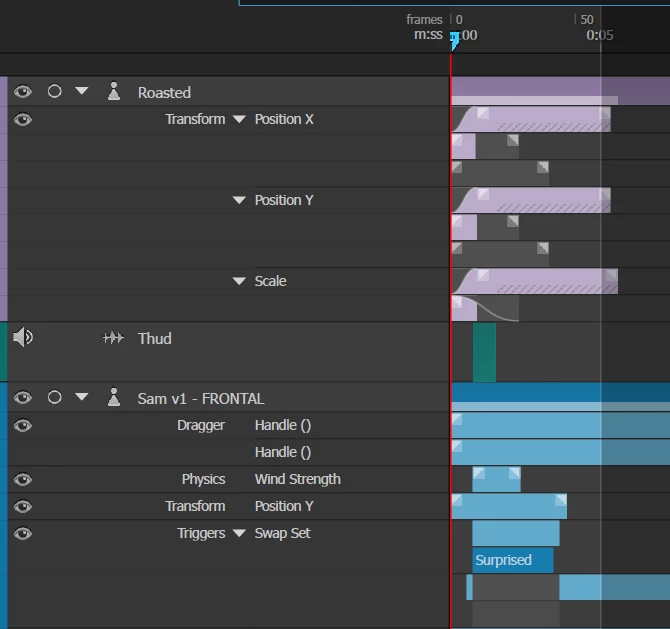Screen dimensions: 670x629
Task: Hide the Roasted puppet track
Action: coord(23,91)
